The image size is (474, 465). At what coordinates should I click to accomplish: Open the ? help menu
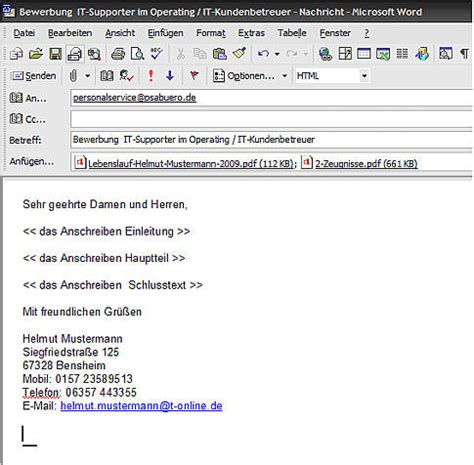[367, 33]
